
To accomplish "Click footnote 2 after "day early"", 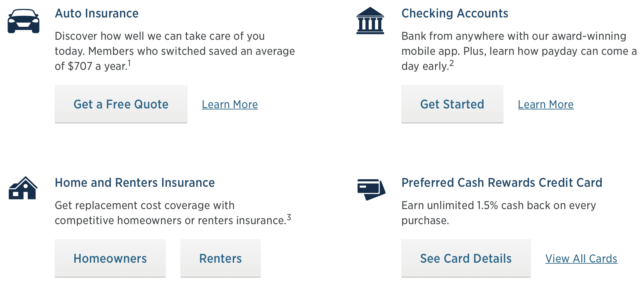I will pyautogui.click(x=451, y=63).
